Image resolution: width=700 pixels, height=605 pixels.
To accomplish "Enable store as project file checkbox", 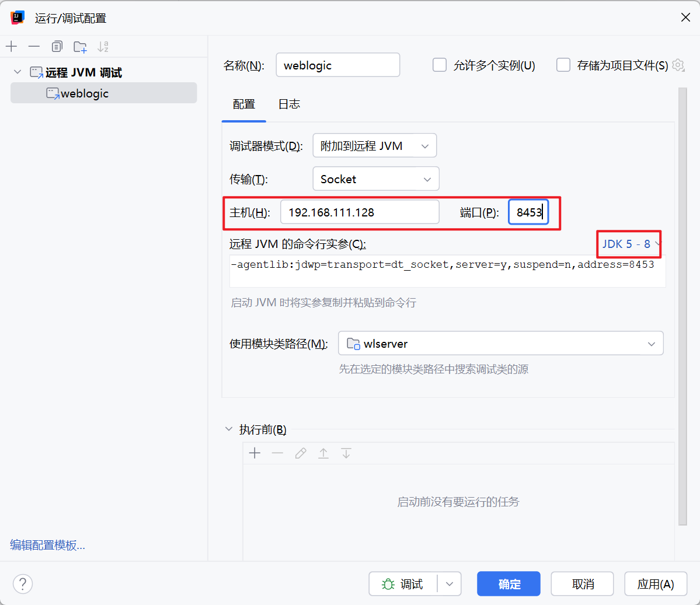I will coord(563,65).
